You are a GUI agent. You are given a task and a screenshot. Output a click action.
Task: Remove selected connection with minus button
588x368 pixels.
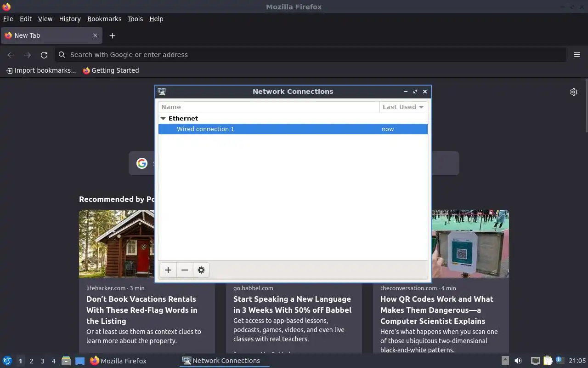click(185, 270)
